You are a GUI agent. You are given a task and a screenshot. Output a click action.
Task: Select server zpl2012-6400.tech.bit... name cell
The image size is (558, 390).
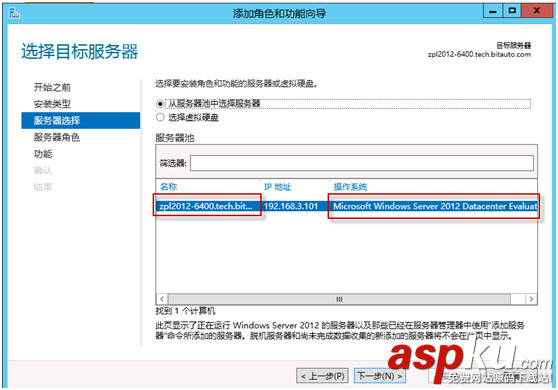(207, 206)
